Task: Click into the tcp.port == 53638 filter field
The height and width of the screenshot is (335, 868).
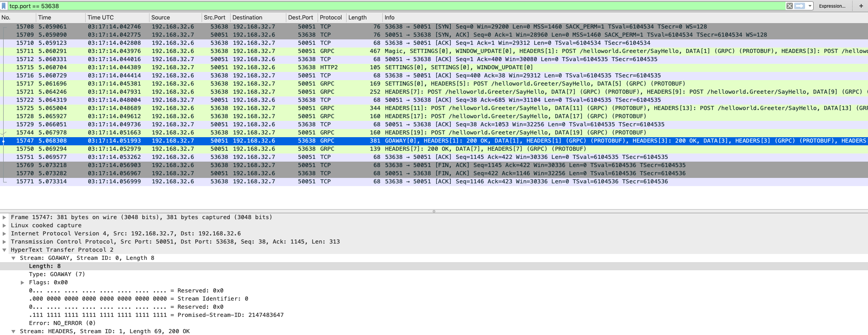Action: coord(396,6)
